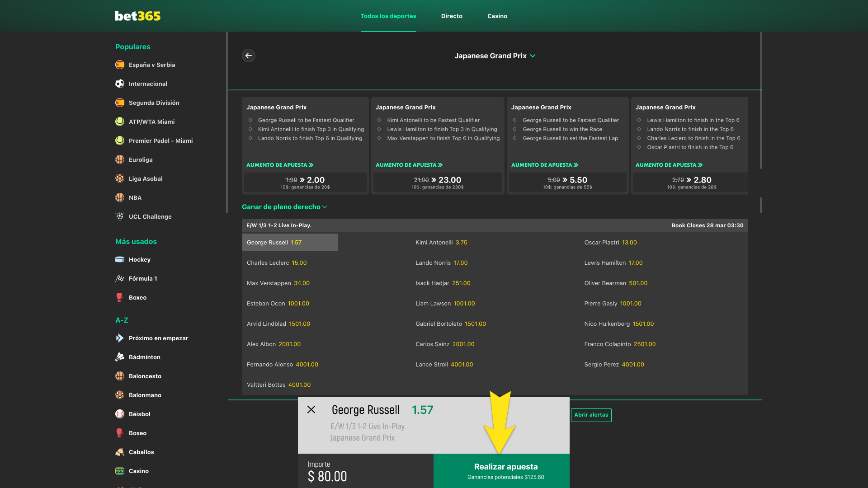This screenshot has height=488, width=868.
Task: Click the Caballos horse icon
Action: (x=120, y=452)
